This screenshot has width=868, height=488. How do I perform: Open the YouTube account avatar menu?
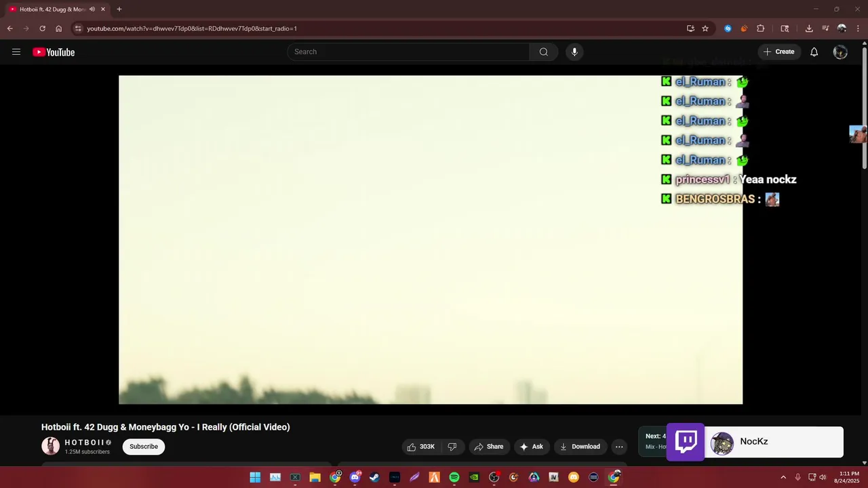point(840,52)
